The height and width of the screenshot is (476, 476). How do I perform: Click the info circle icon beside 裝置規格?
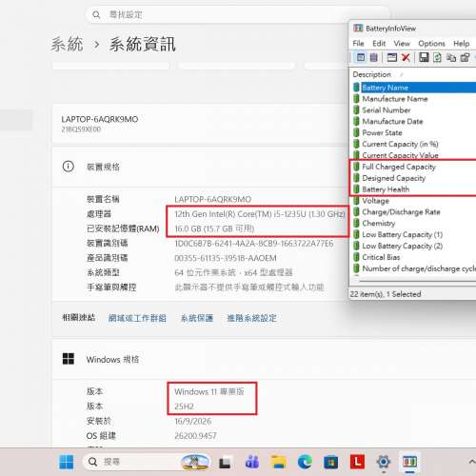click(69, 167)
